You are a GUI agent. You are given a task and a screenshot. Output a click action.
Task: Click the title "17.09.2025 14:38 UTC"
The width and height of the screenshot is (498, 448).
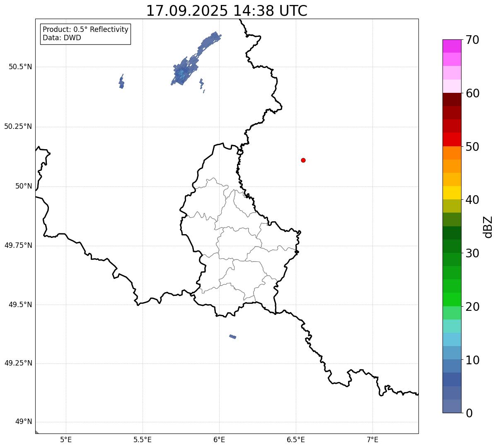point(227,11)
